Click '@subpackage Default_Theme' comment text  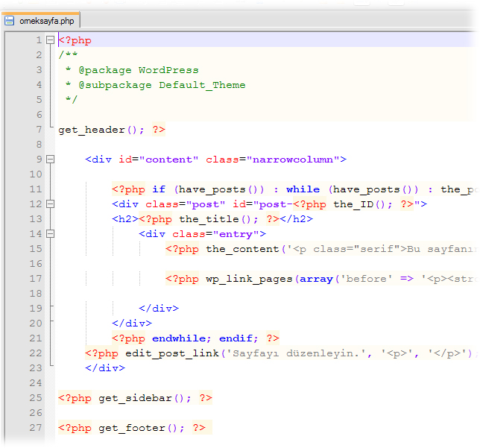162,85
